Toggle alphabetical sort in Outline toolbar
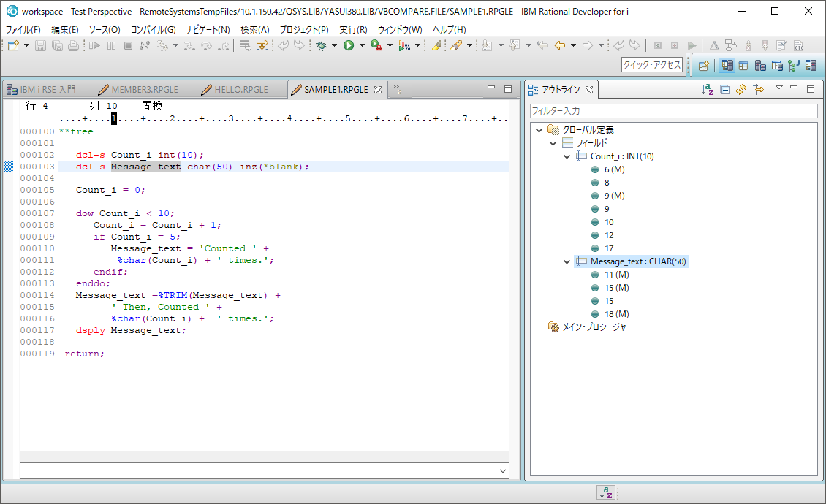Image resolution: width=826 pixels, height=504 pixels. click(x=707, y=89)
